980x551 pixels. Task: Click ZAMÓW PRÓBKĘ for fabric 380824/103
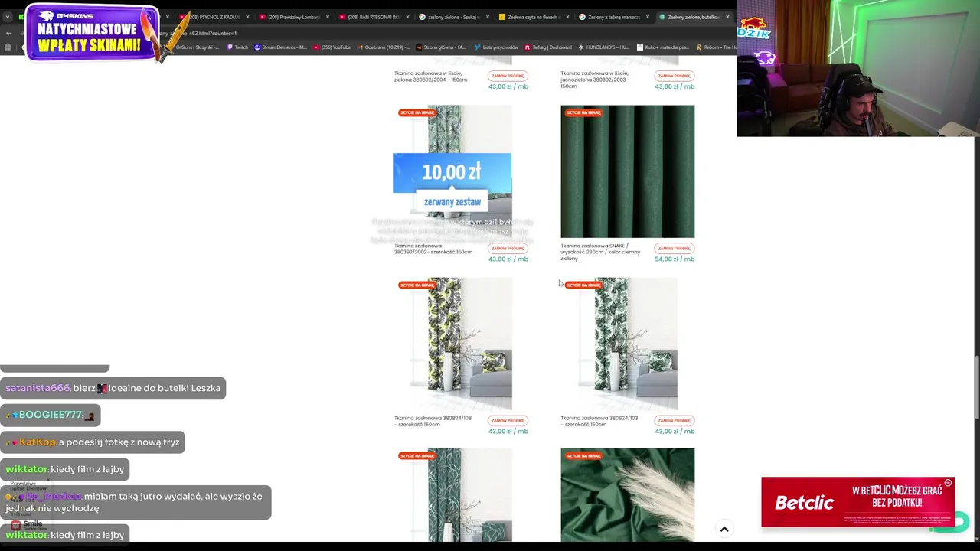(x=675, y=420)
